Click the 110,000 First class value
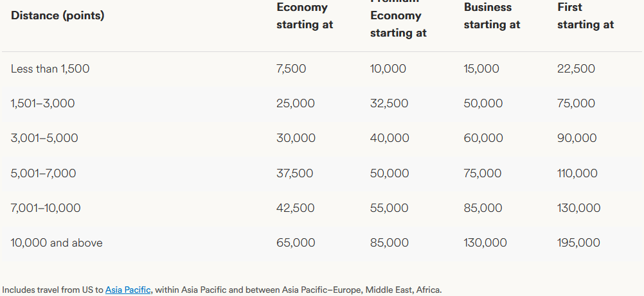Image resolution: width=644 pixels, height=296 pixels. [577, 173]
